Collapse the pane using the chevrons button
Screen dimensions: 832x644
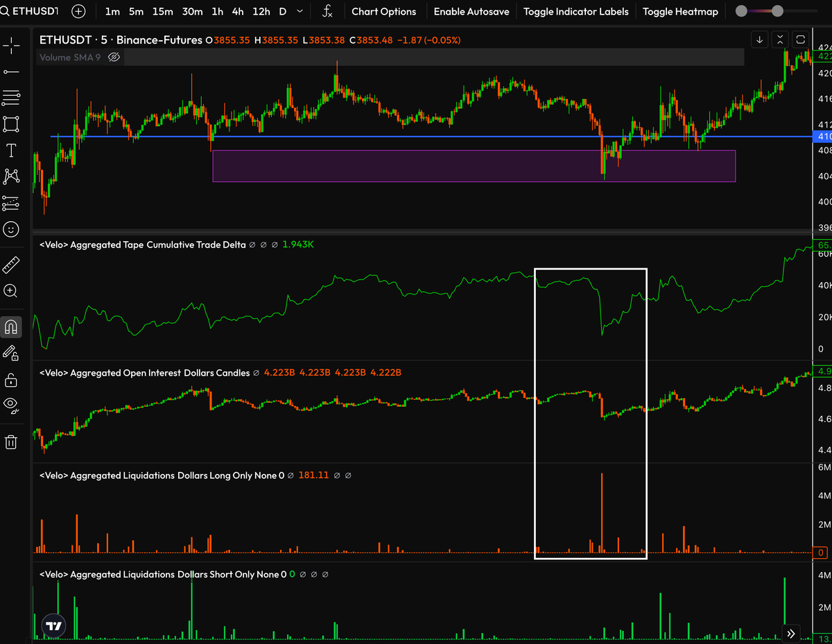click(780, 40)
